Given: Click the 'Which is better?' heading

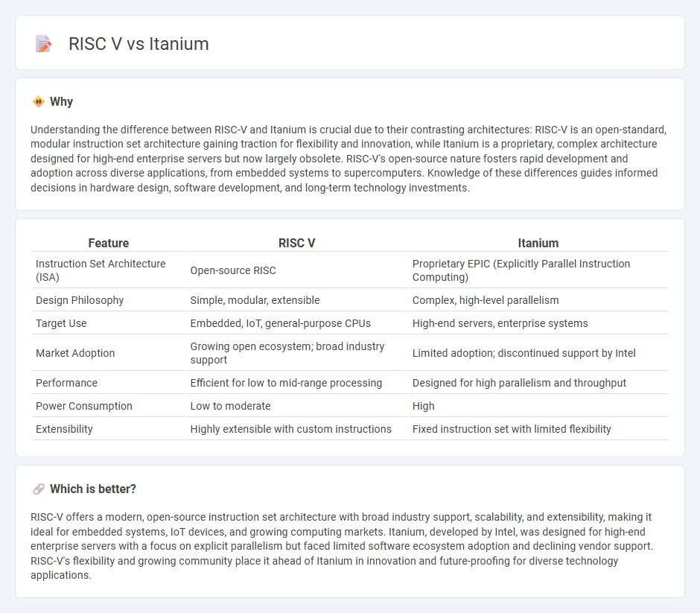Looking at the screenshot, I should 93,489.
